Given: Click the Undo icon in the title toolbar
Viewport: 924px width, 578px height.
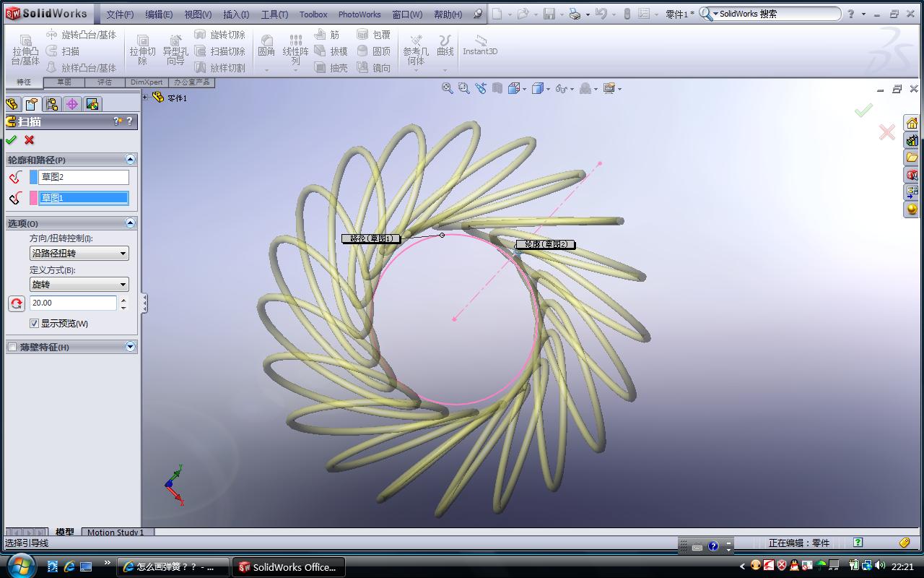Looking at the screenshot, I should 601,14.
